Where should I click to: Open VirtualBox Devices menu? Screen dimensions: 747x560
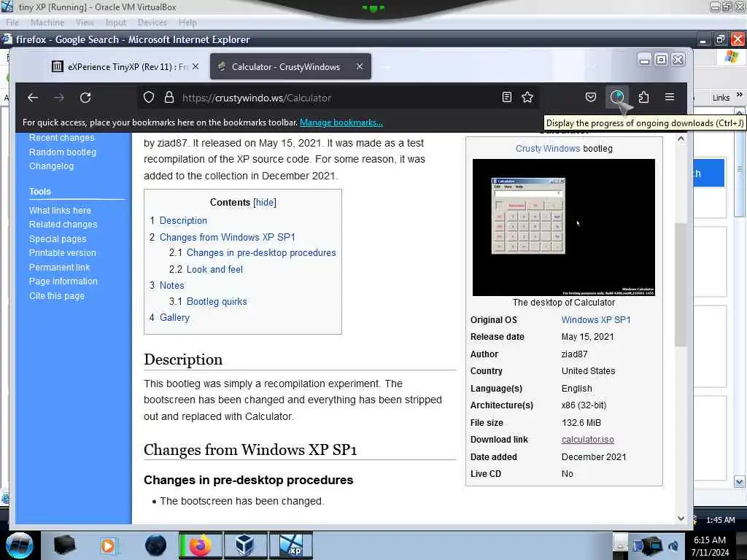(152, 23)
